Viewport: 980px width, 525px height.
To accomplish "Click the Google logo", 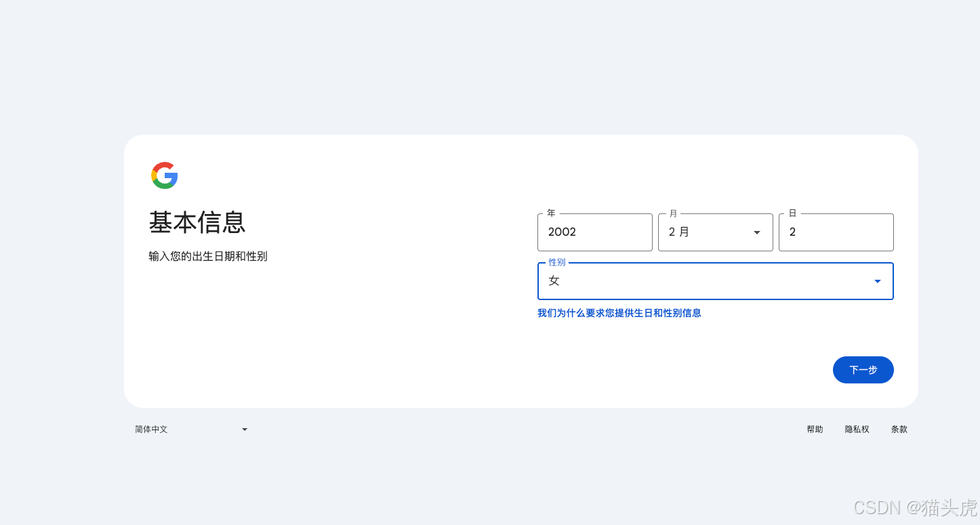I will tap(164, 175).
